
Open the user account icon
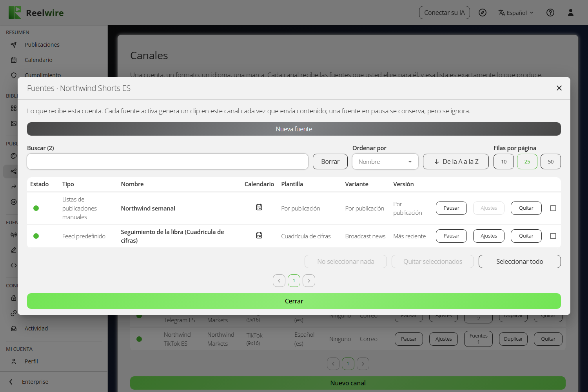(x=571, y=13)
